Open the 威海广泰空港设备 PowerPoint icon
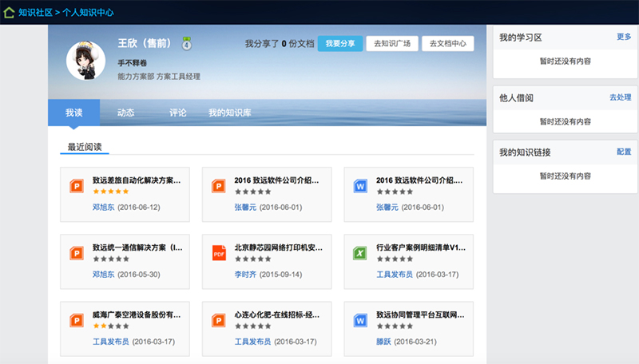 (77, 320)
